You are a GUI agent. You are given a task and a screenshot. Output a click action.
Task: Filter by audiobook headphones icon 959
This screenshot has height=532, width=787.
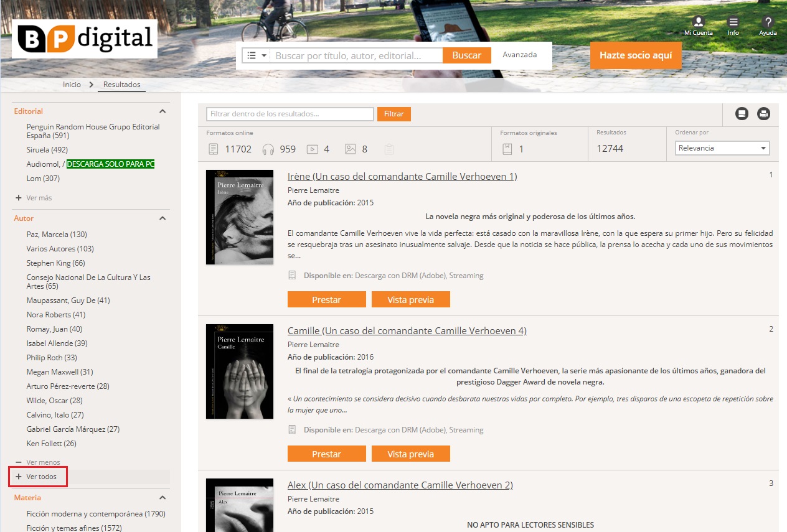(268, 149)
